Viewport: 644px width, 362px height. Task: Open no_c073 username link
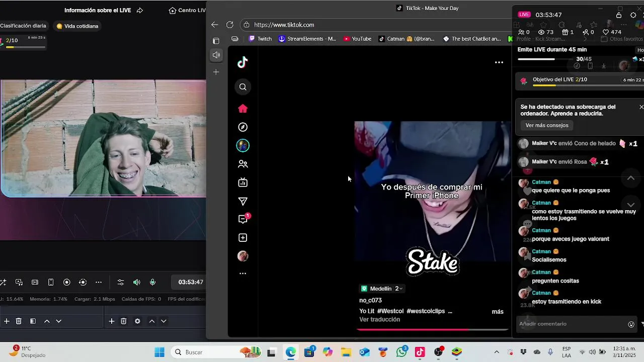point(370,301)
